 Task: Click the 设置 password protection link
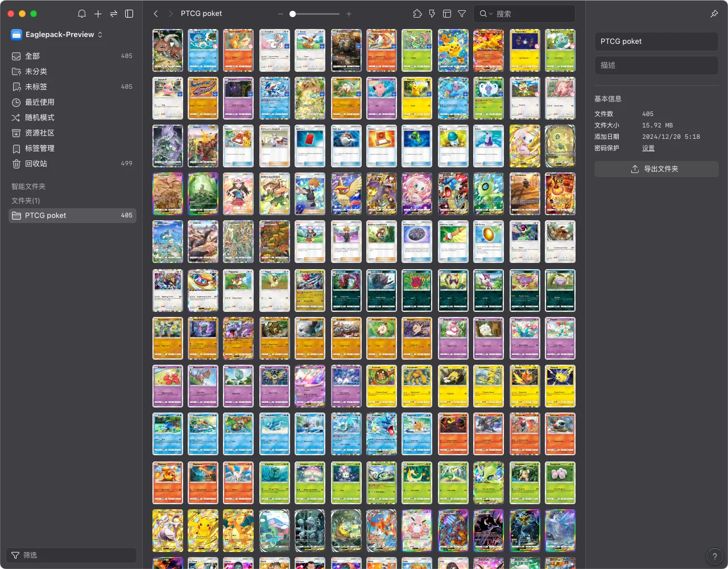tap(648, 148)
